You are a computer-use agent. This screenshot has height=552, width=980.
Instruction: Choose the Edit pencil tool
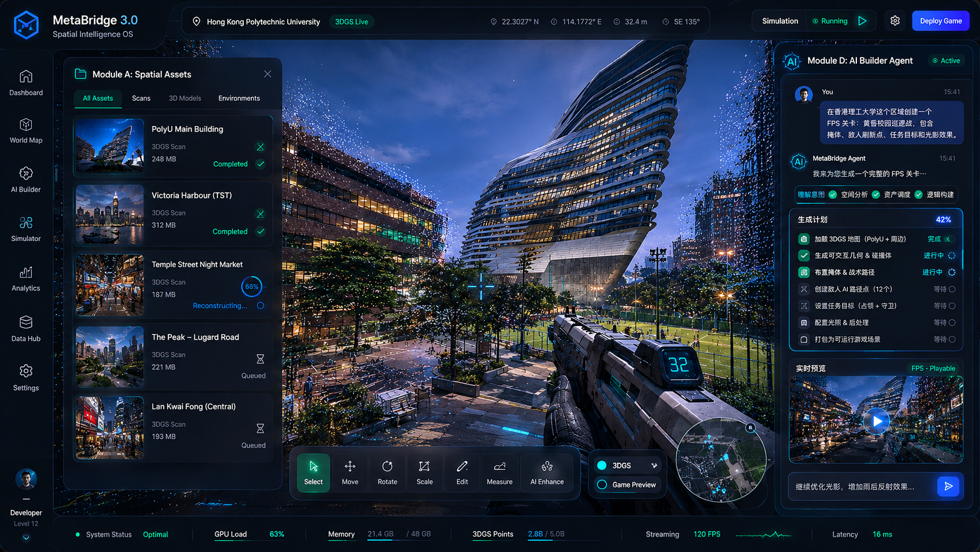(462, 473)
